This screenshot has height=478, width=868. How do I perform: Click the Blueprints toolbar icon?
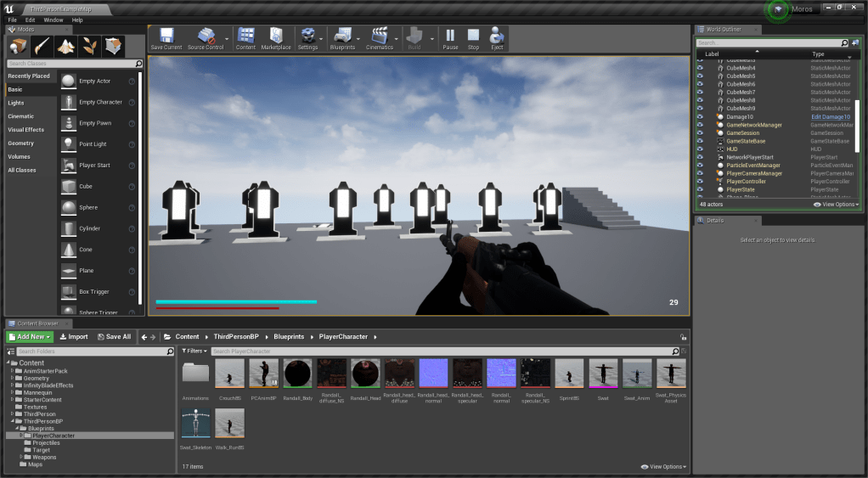341,36
